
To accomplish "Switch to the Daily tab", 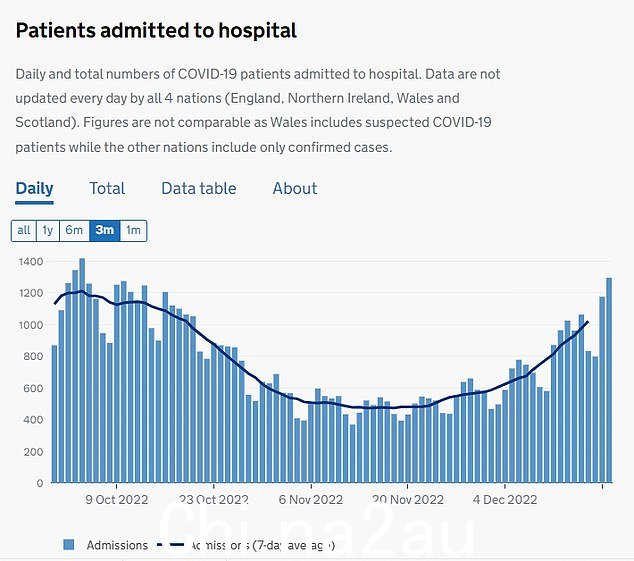I will point(34,188).
